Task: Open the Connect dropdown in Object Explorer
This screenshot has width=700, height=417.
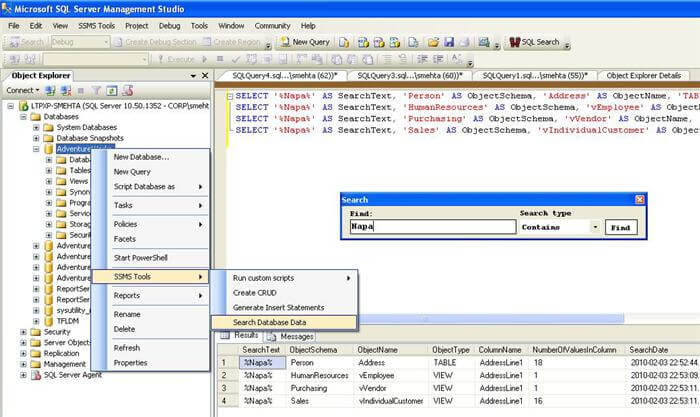Action: point(23,90)
